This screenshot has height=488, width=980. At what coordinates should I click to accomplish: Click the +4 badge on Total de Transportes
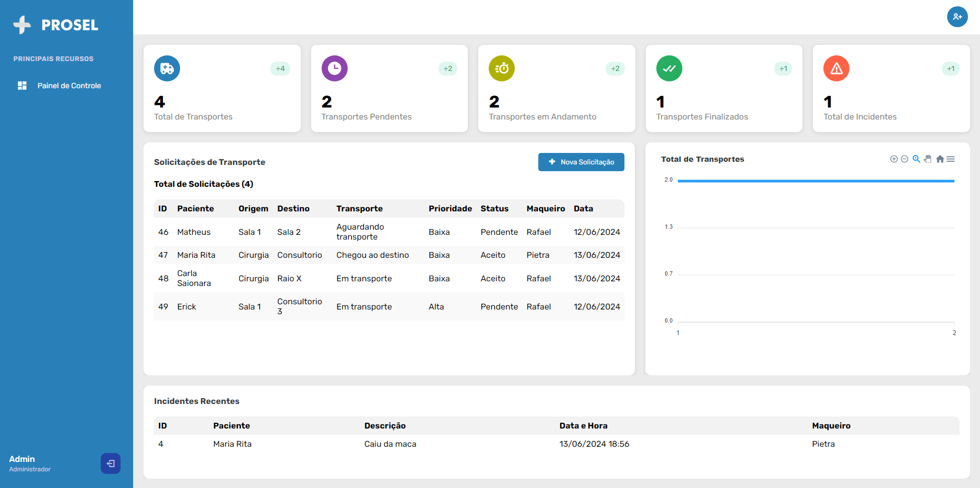pos(280,68)
